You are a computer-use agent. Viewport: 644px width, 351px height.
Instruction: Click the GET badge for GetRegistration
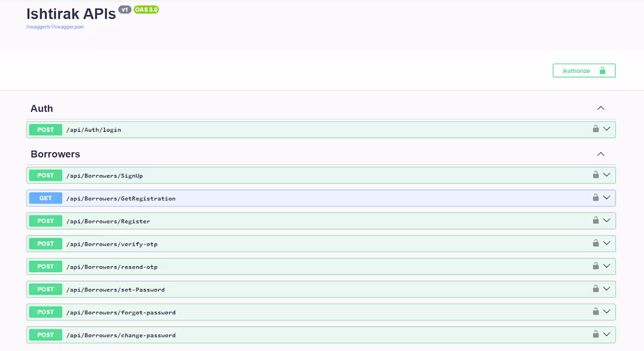click(46, 198)
